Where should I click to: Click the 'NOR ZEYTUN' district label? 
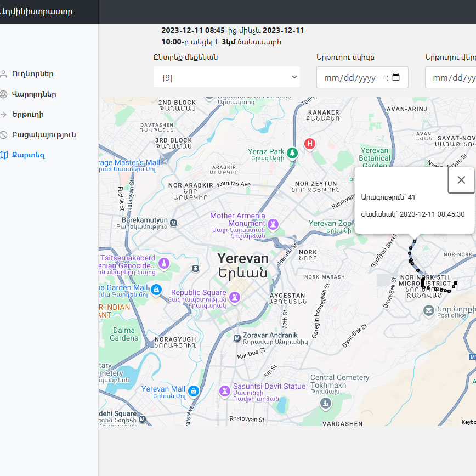pyautogui.click(x=316, y=184)
